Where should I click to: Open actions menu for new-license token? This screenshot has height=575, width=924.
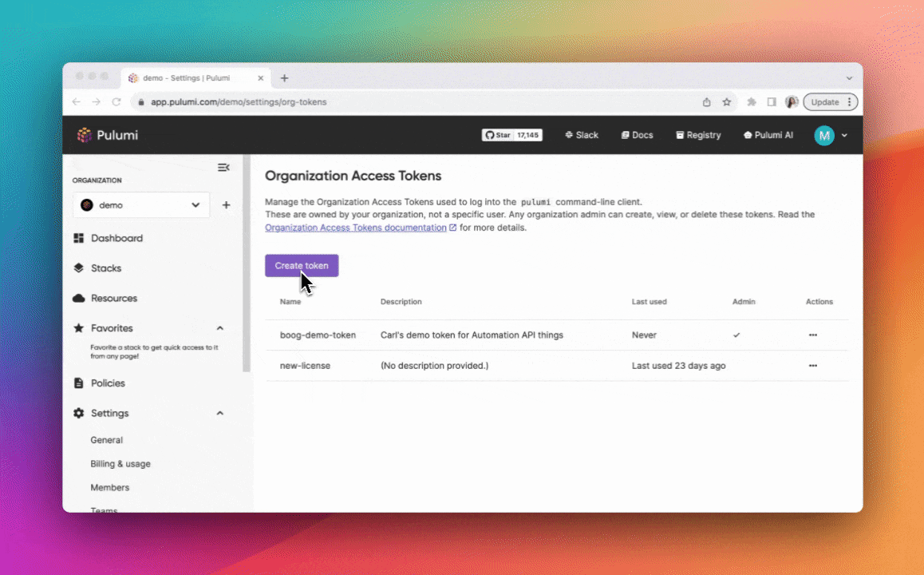pyautogui.click(x=813, y=366)
